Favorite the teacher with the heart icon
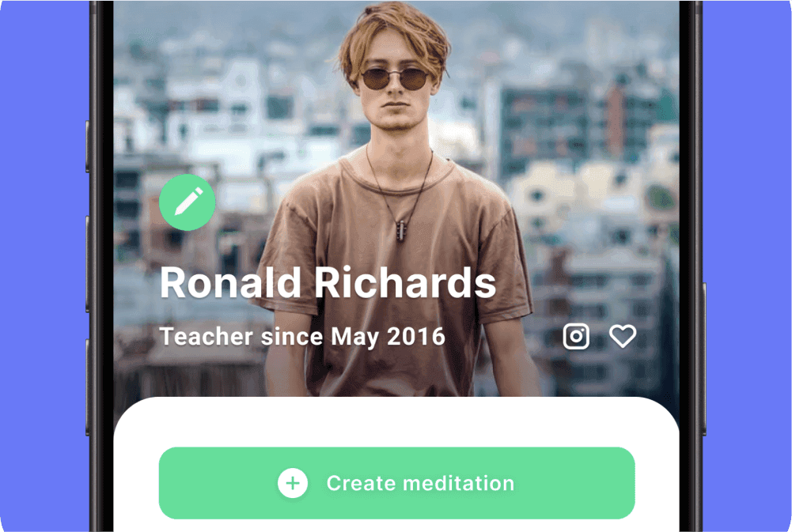792x532 pixels. click(622, 336)
